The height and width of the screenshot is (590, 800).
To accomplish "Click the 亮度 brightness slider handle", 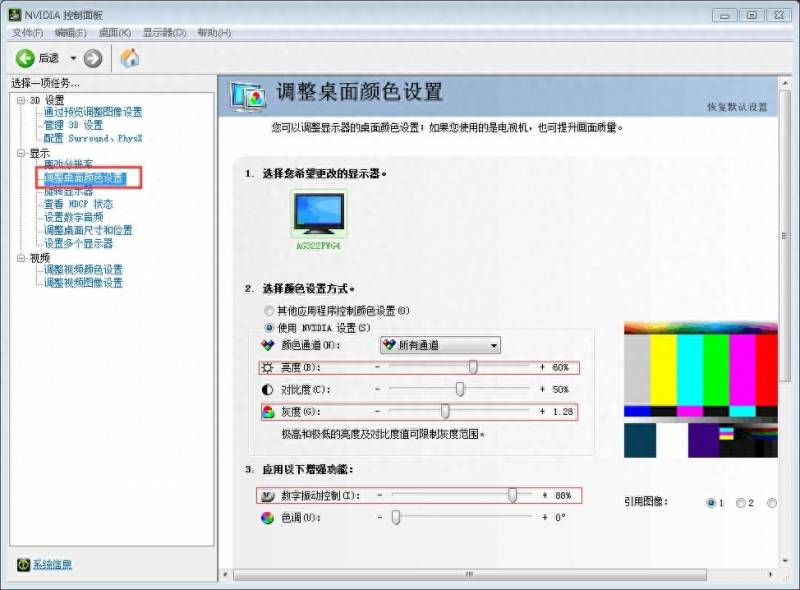I will 473,367.
